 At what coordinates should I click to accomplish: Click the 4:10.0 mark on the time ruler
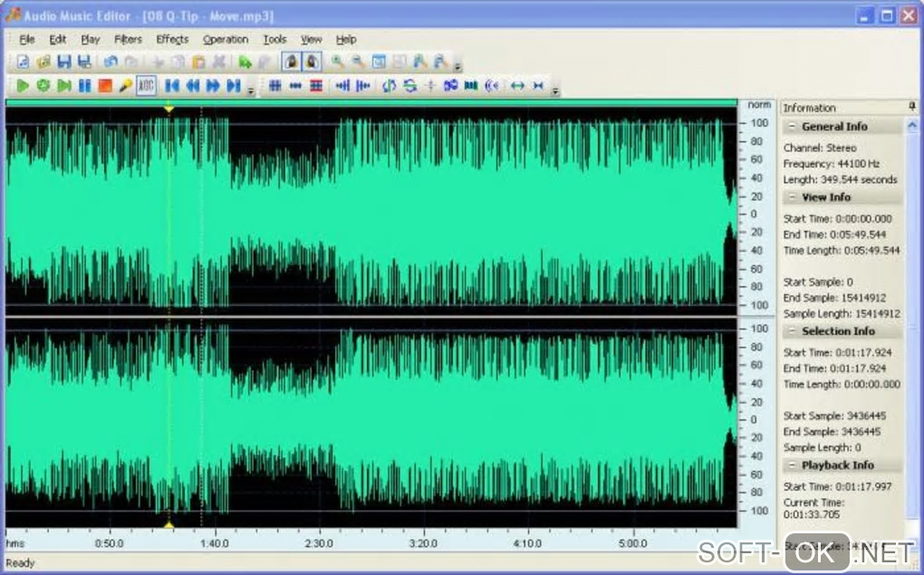point(527,543)
